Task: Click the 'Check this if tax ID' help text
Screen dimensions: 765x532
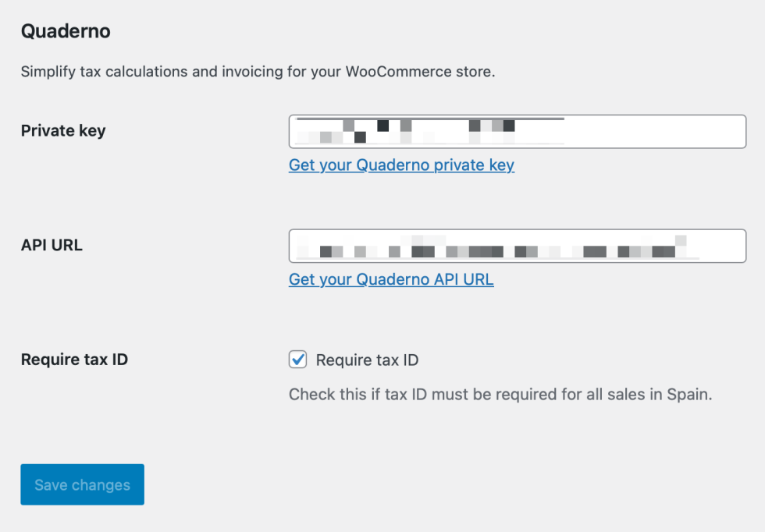Action: (500, 395)
